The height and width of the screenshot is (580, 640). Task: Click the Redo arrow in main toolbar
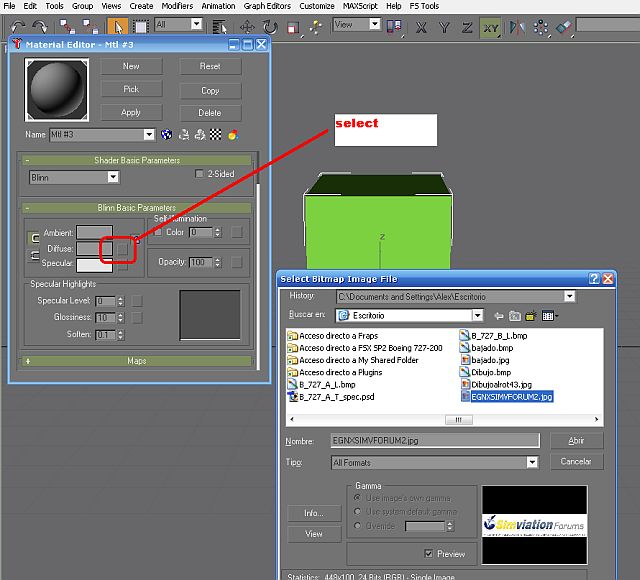pos(40,27)
